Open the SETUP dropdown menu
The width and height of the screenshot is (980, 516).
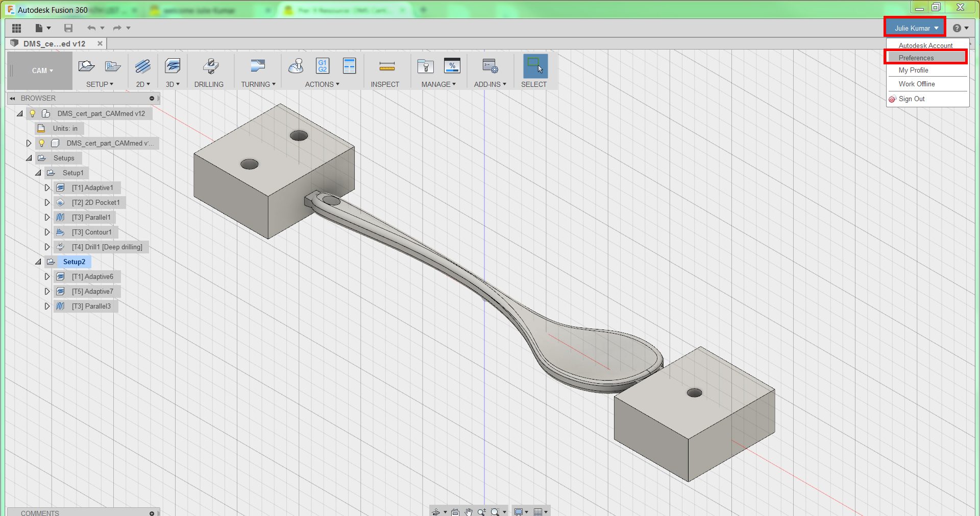click(100, 84)
